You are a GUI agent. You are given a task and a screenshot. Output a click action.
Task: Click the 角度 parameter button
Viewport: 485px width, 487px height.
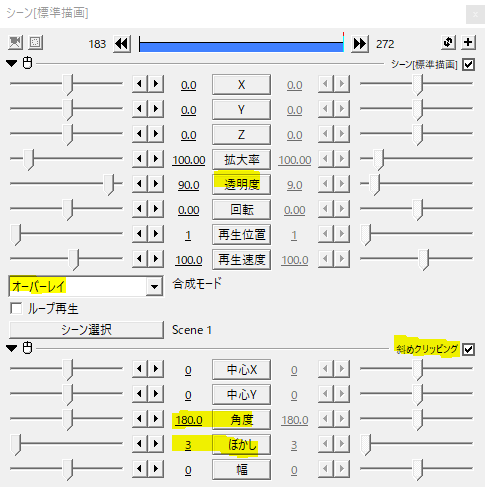(241, 420)
